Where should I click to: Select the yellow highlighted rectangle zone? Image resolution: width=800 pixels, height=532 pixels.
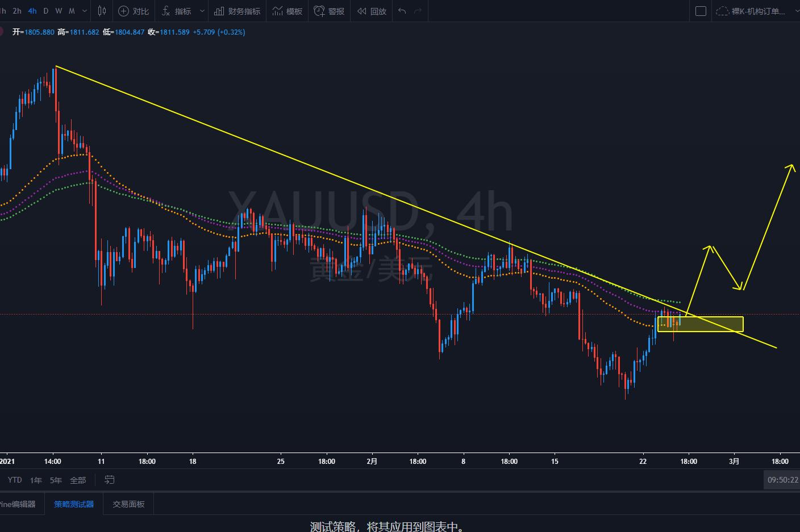[701, 324]
